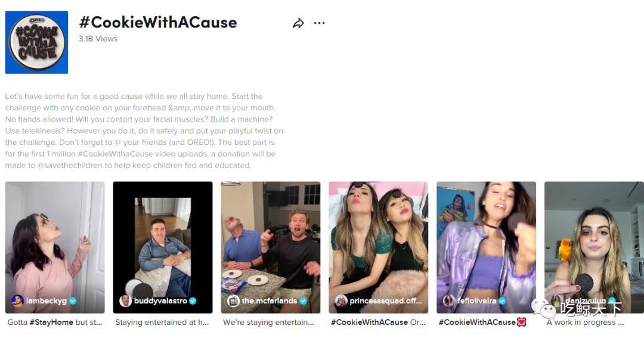This screenshot has width=644, height=338.
Task: Open the video with the parrot
Action: (x=594, y=247)
